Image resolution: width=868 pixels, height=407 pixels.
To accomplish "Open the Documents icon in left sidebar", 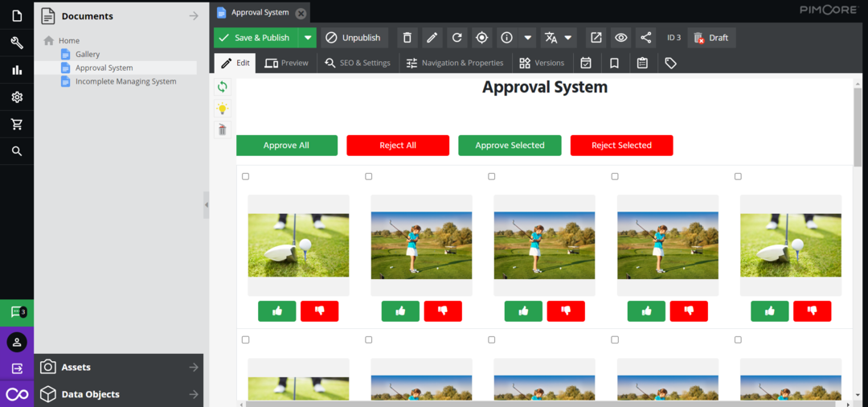I will (x=17, y=16).
